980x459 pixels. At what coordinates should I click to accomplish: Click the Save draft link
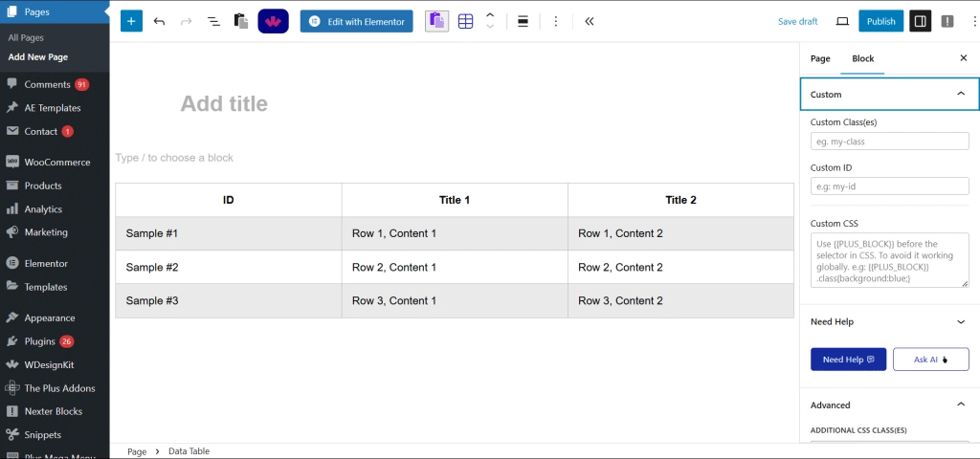(x=797, y=21)
